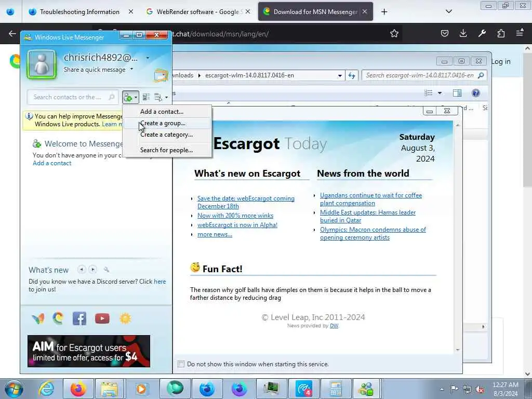Open Firefox developer wrench icon
The height and width of the screenshot is (399, 532).
[x=482, y=33]
